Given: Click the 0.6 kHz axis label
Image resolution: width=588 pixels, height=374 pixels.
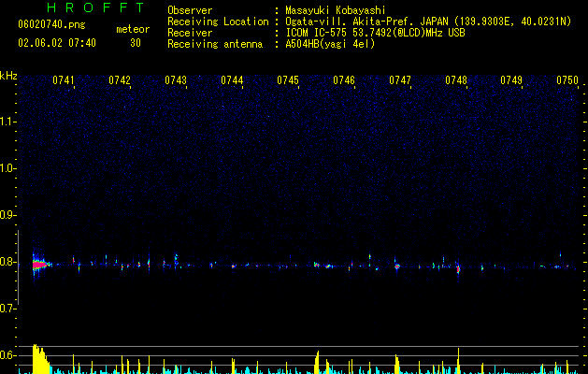Looking at the screenshot, I should pos(8,355).
